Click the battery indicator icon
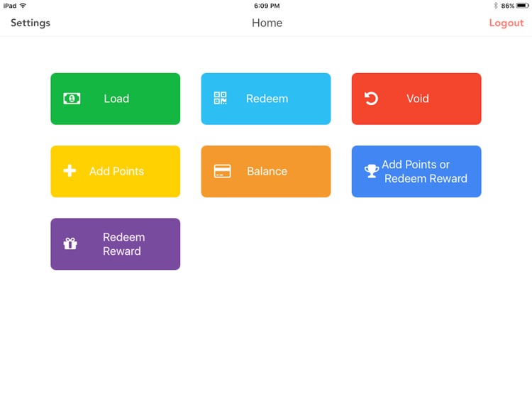Image resolution: width=532 pixels, height=399 pixels. click(523, 6)
